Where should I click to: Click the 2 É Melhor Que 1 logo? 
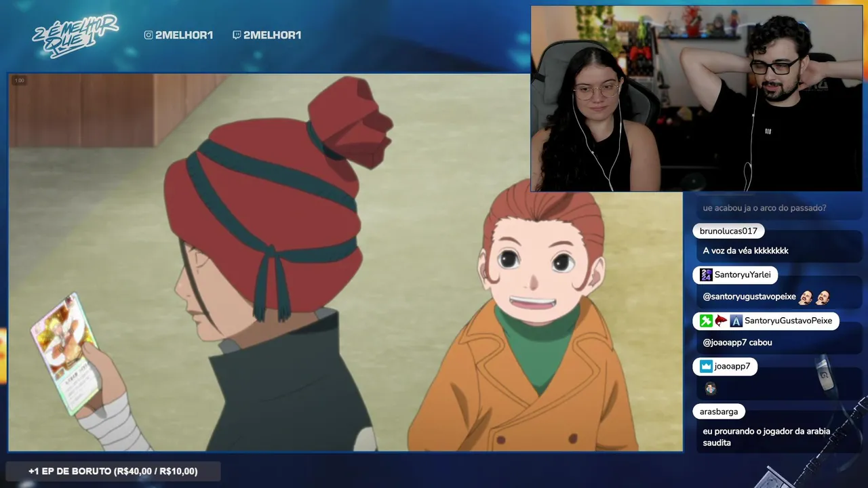[x=75, y=36]
